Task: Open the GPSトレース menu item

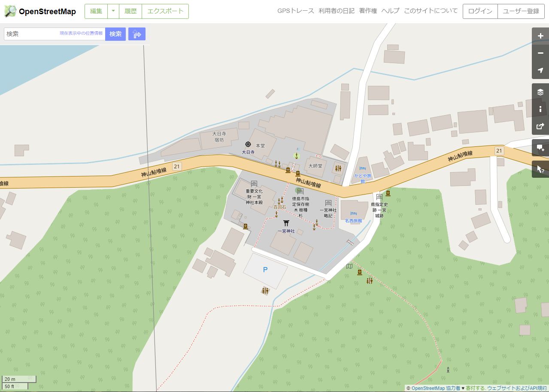Action: pyautogui.click(x=296, y=11)
